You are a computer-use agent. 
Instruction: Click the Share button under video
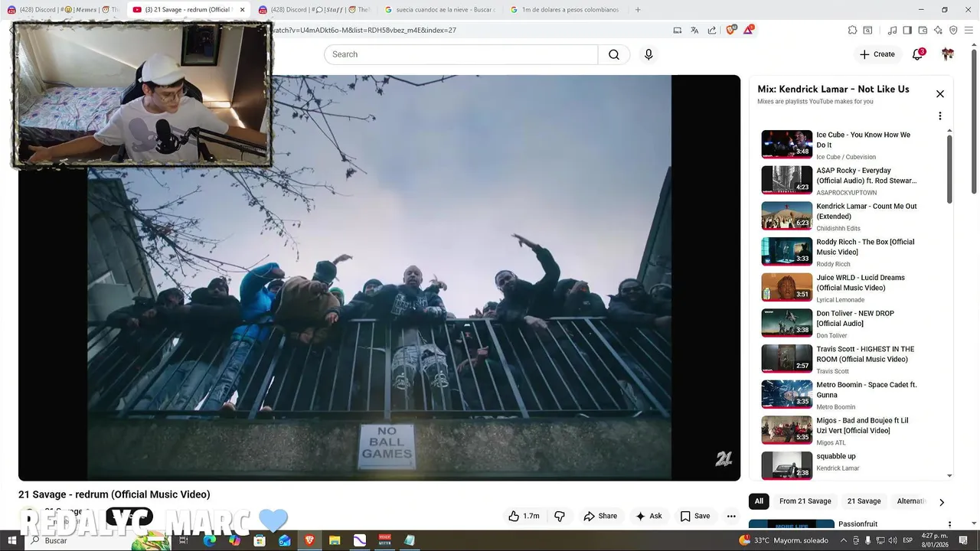pos(600,516)
